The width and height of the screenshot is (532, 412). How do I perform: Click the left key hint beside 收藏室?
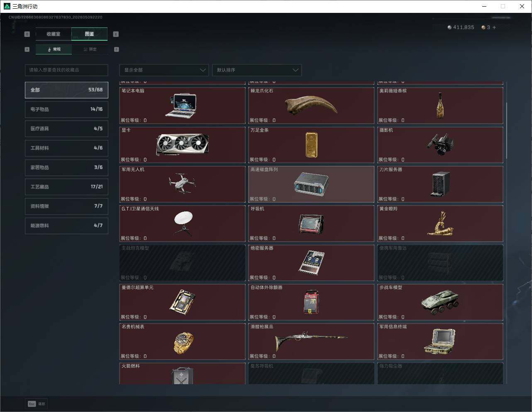click(27, 34)
